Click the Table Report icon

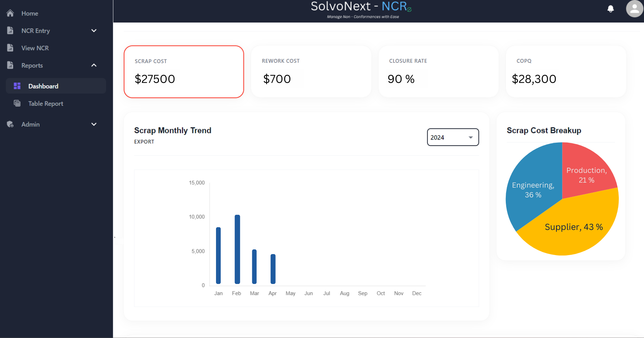coord(17,103)
